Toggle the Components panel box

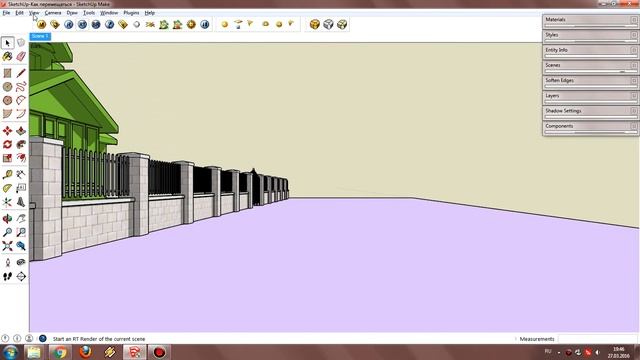[x=634, y=126]
